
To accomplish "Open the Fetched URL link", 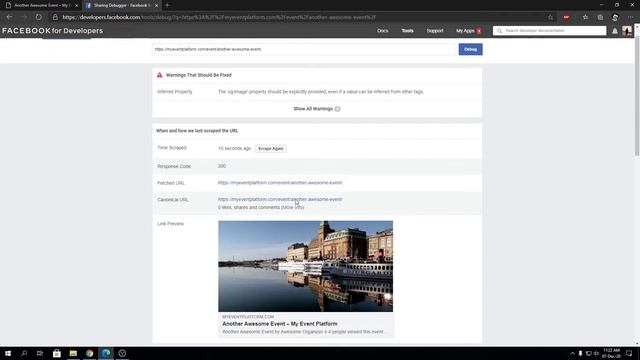I will 280,183.
